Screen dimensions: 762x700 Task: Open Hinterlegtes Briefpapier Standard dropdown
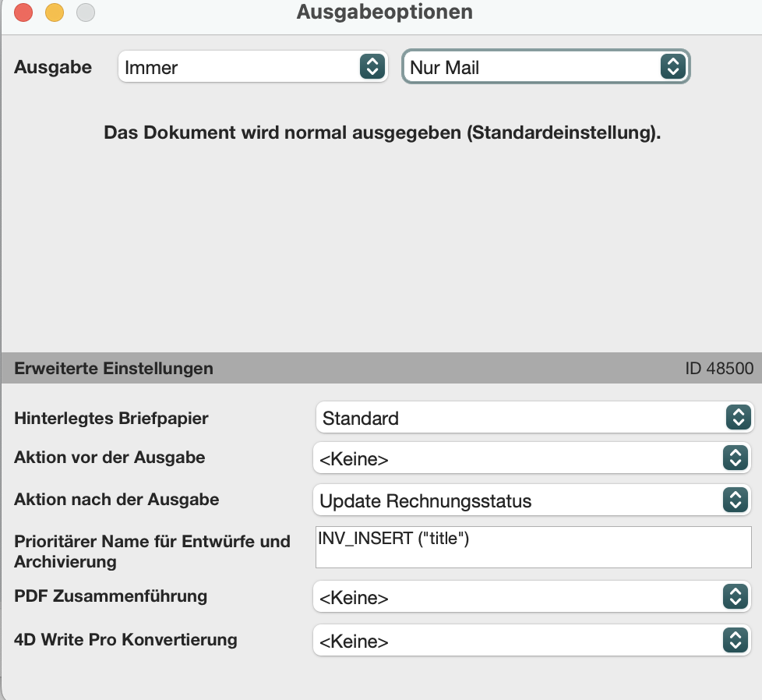[x=534, y=418]
